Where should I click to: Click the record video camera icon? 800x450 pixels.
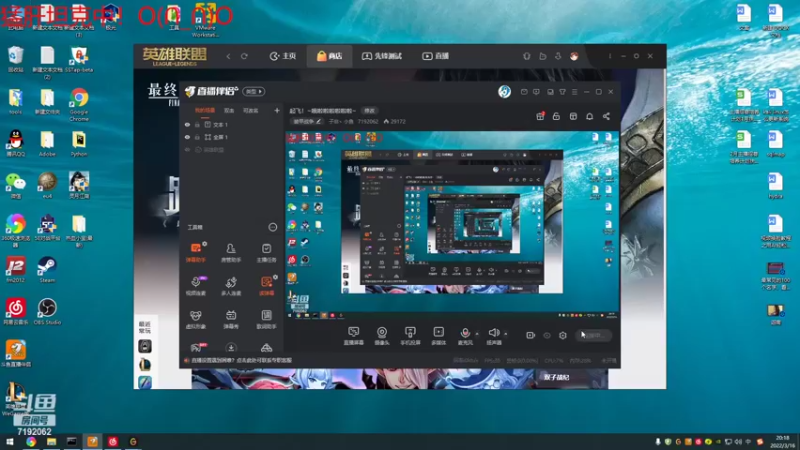531,335
